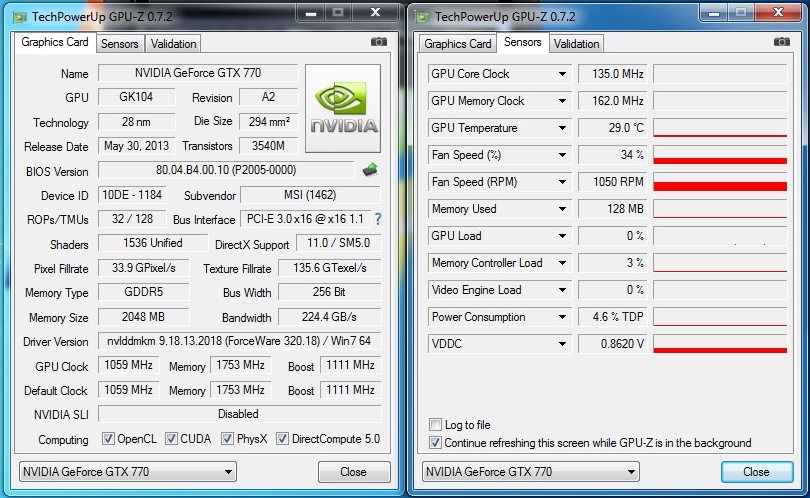
Task: Enable the Log to file checkbox
Action: coord(435,425)
